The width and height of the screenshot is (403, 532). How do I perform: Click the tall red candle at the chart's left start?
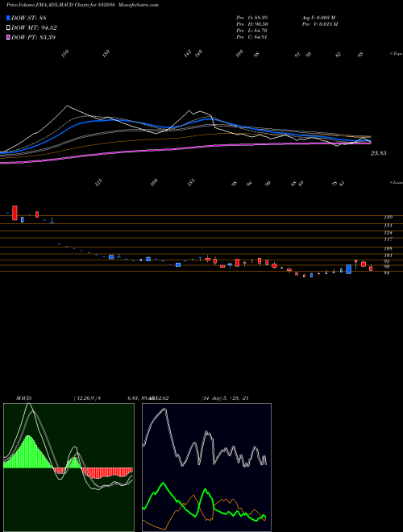click(15, 213)
